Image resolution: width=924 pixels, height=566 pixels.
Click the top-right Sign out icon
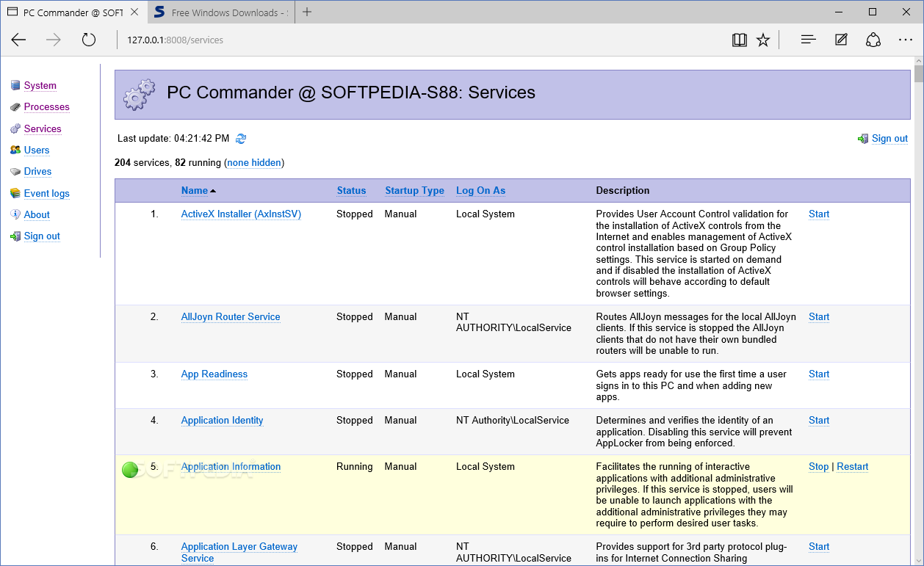(863, 139)
